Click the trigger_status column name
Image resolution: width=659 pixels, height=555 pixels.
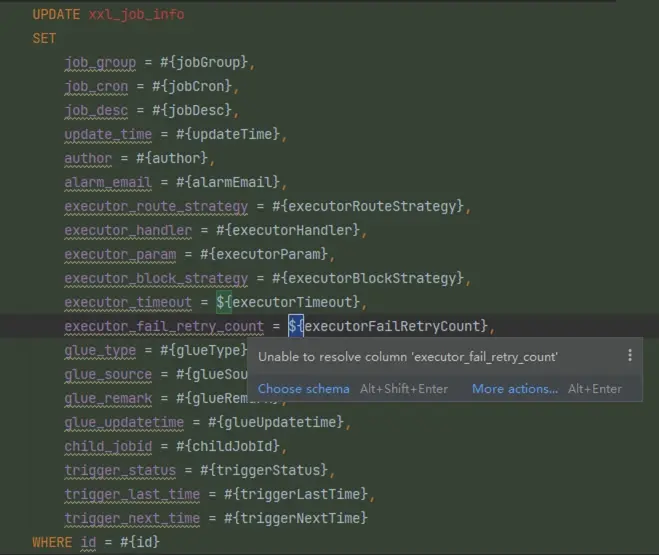[120, 470]
